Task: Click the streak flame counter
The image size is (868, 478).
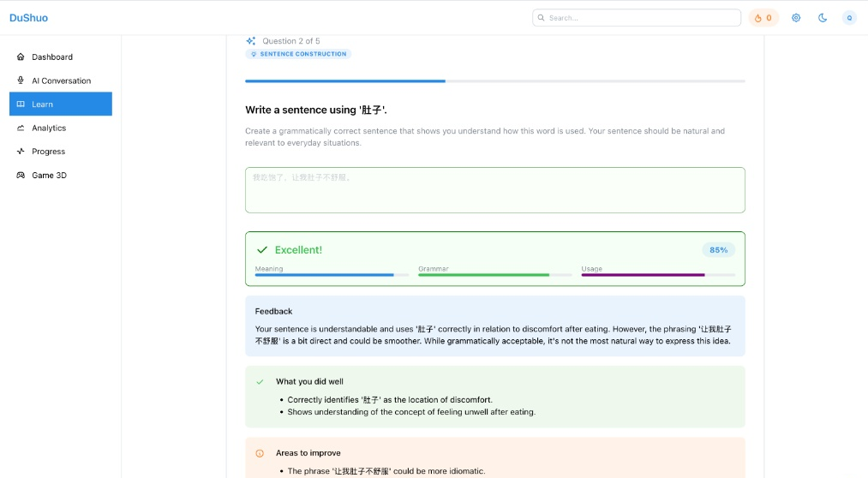Action: [x=763, y=18]
